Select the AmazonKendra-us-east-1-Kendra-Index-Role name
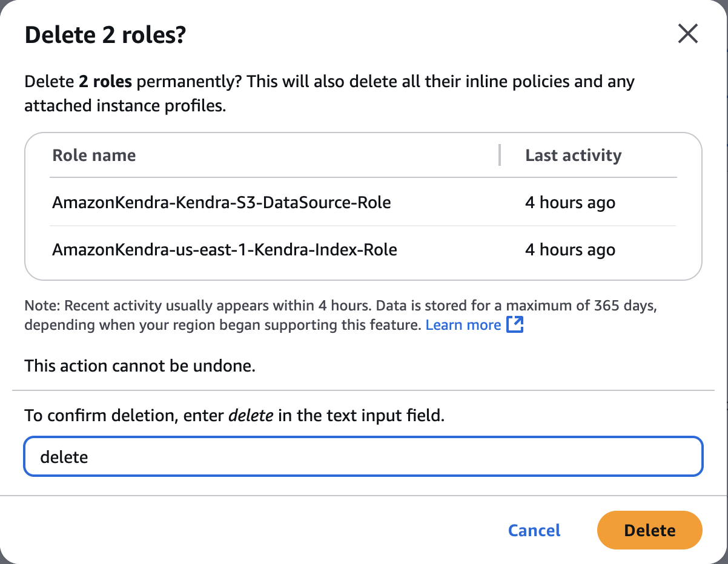 point(225,249)
